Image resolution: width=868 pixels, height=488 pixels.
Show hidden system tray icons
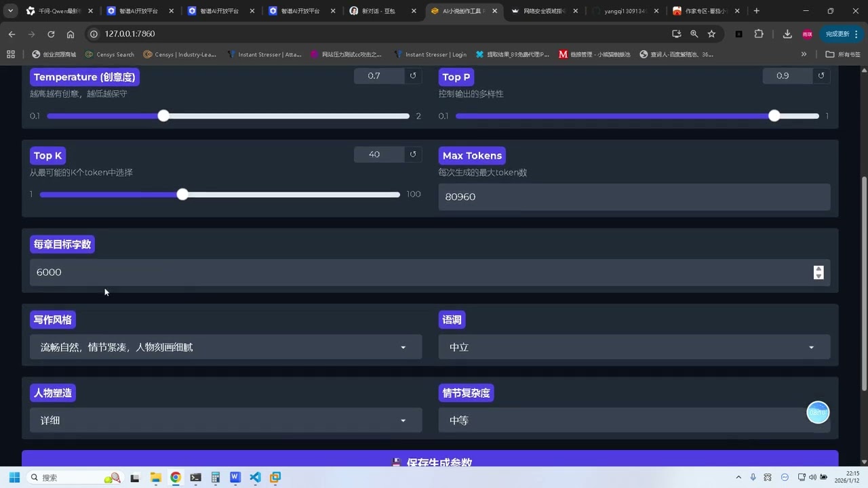point(739,477)
